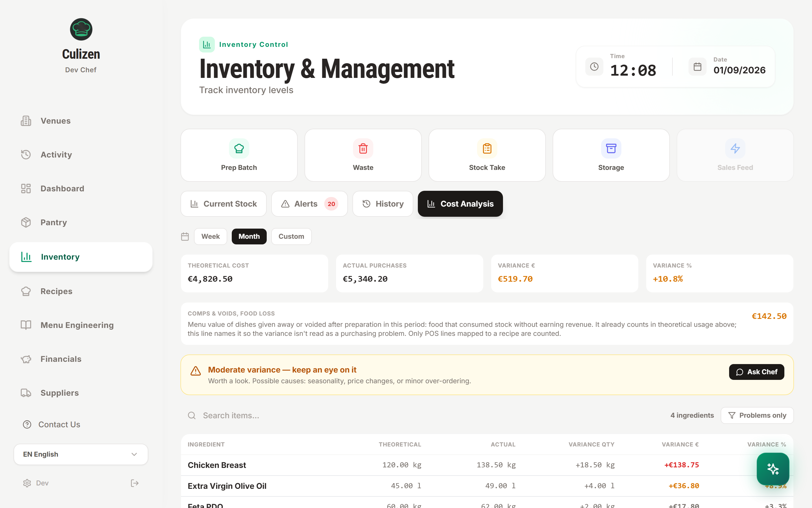Viewport: 812px width, 508px height.
Task: Open the Waste card
Action: [363, 155]
